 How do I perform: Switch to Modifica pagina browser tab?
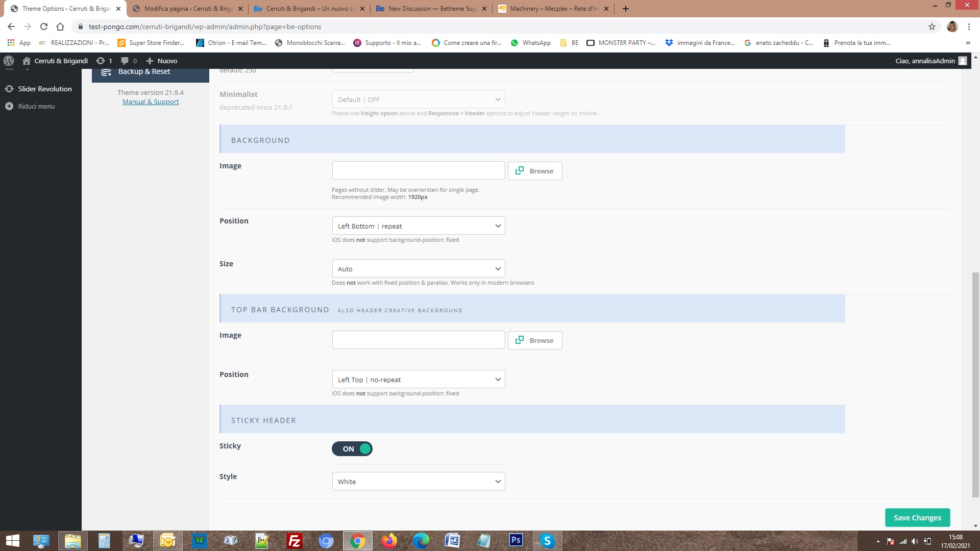[188, 9]
